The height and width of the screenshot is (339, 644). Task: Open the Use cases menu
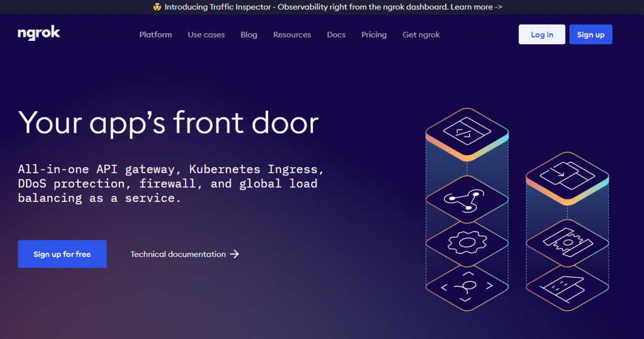point(206,35)
